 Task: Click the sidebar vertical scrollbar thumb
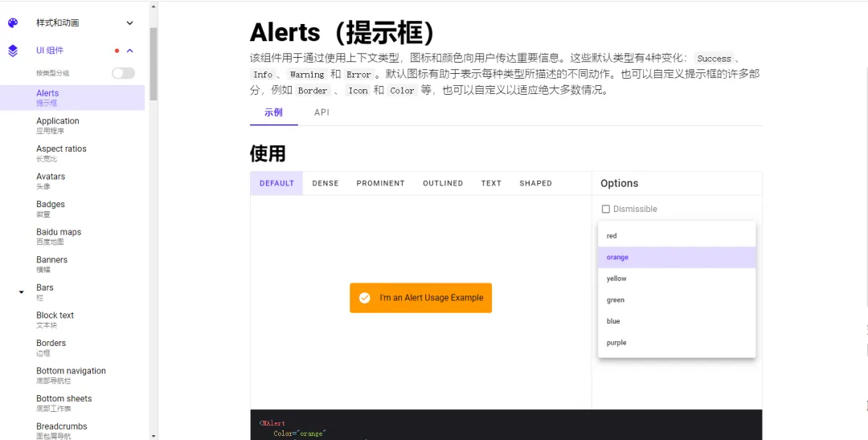[154, 63]
